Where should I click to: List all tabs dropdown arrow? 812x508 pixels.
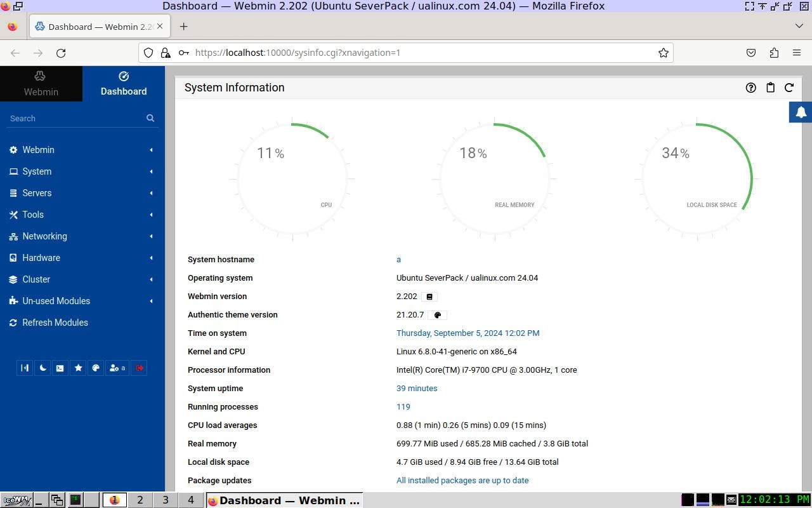tap(799, 26)
